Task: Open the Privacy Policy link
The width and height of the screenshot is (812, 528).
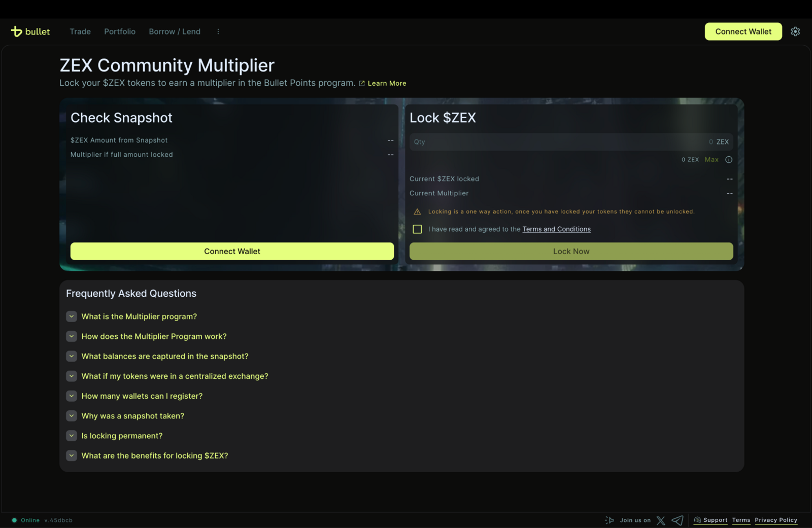Action: (776, 520)
